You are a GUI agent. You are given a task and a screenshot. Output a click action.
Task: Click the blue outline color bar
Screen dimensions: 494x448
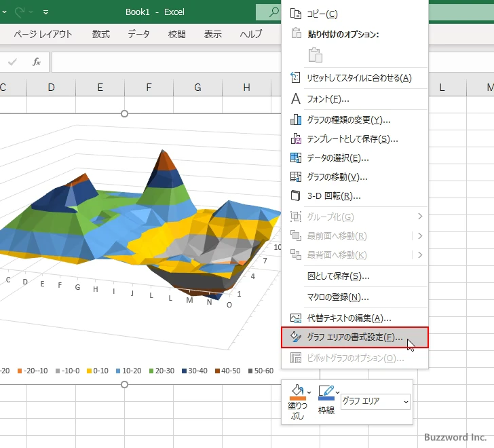(x=326, y=398)
